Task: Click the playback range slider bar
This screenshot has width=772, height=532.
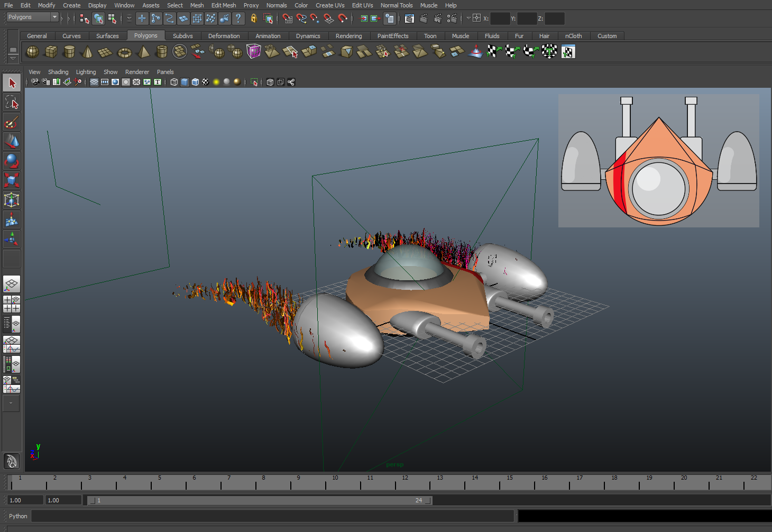Action: [259, 500]
